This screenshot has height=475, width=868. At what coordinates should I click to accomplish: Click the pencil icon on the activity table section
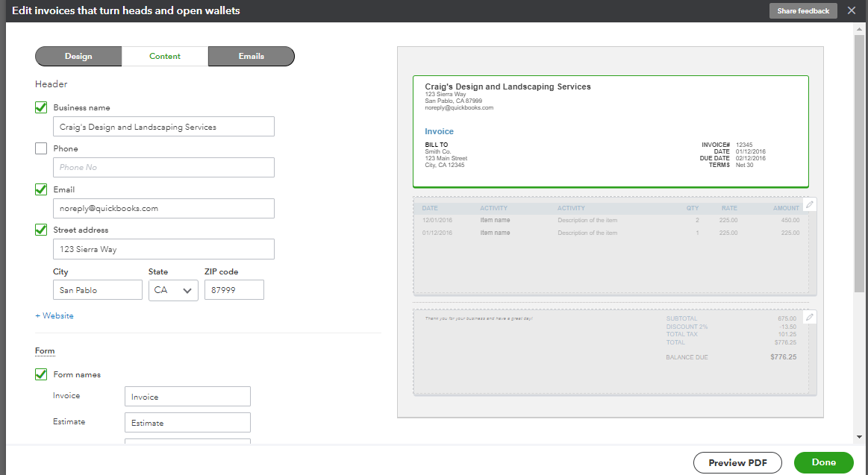pyautogui.click(x=810, y=205)
